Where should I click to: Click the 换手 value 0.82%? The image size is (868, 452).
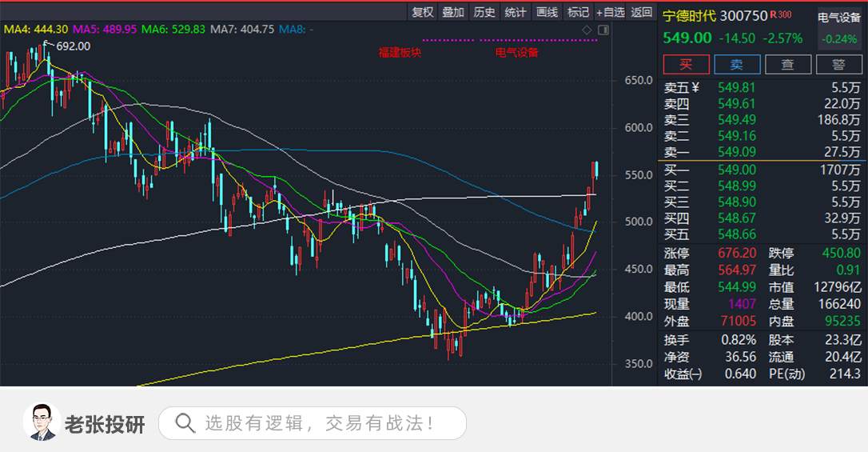[739, 340]
